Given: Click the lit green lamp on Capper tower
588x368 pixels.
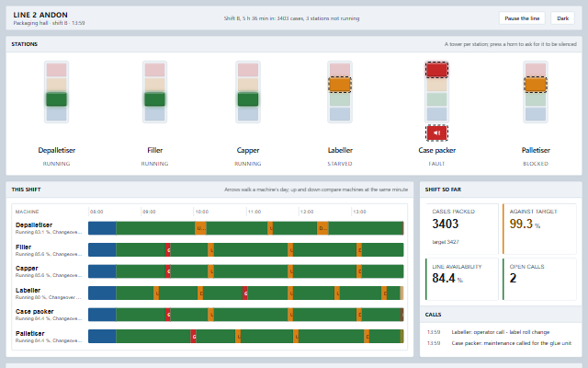Looking at the screenshot, I should click(x=248, y=99).
